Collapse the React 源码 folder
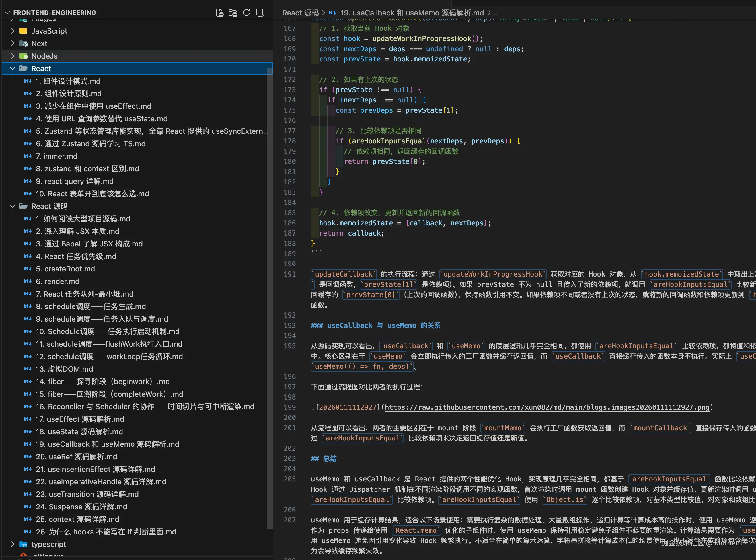This screenshot has height=560, width=756. (x=13, y=206)
